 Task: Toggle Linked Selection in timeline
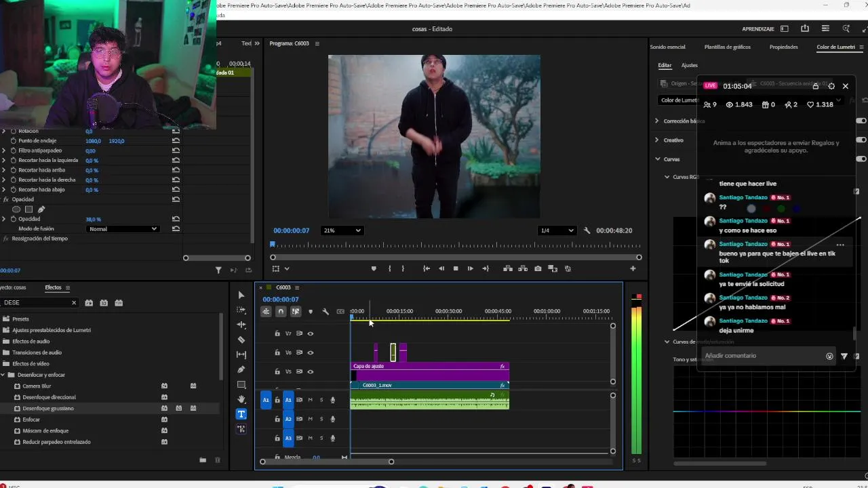pyautogui.click(x=296, y=312)
